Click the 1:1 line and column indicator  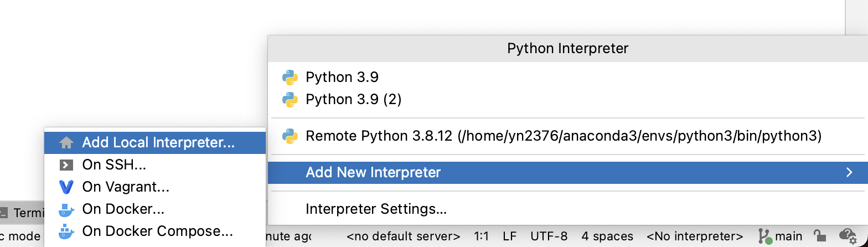(481, 236)
